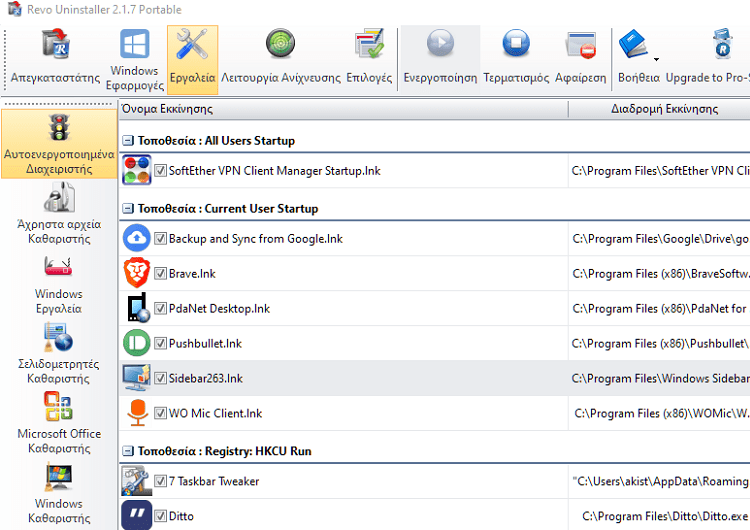This screenshot has width=750, height=530.
Task: Select the Pushbullet.lnk entry name
Action: (x=205, y=343)
